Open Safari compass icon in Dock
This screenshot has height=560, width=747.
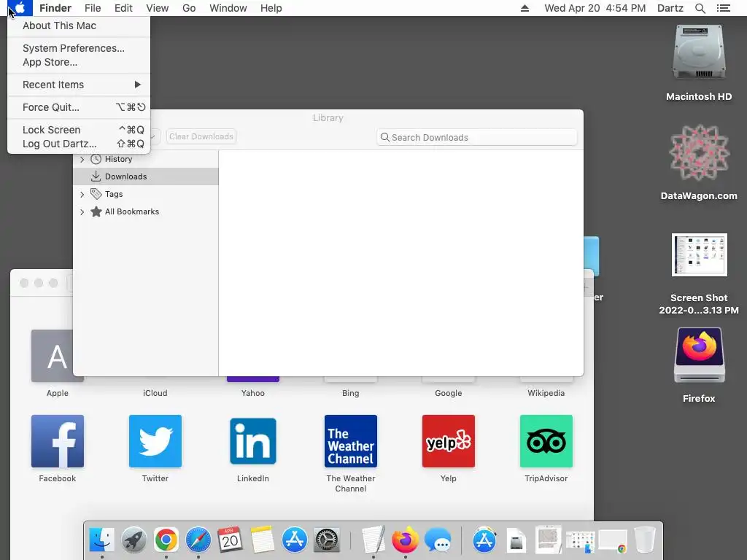tap(198, 540)
